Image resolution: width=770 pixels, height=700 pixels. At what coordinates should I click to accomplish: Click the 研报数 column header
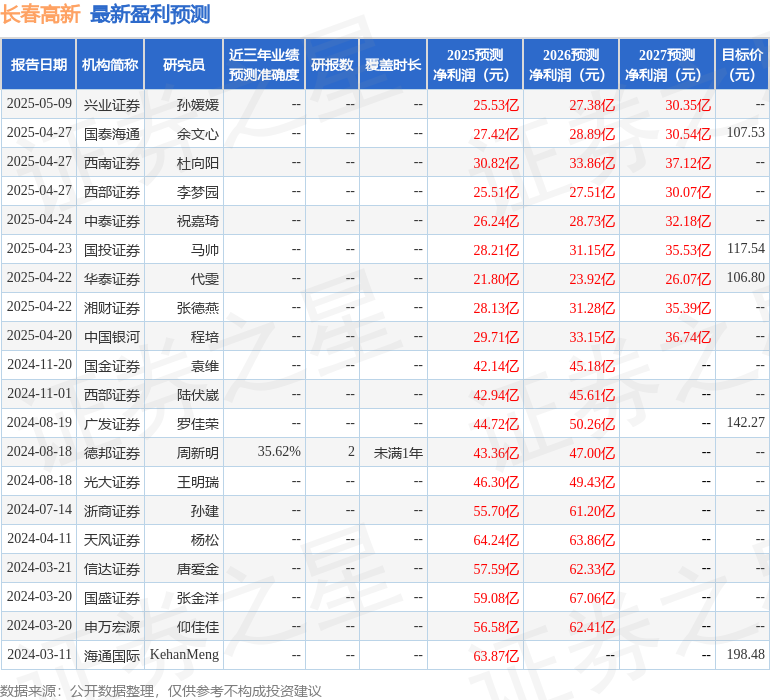point(331,65)
